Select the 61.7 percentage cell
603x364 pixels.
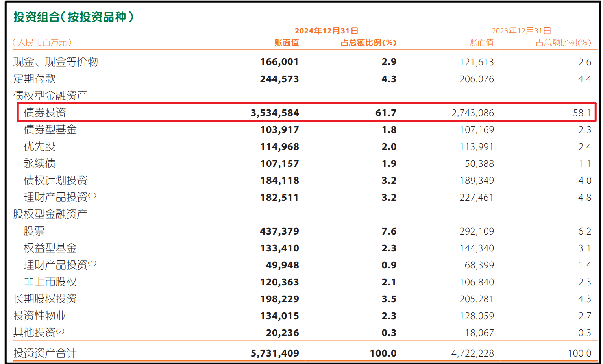386,113
